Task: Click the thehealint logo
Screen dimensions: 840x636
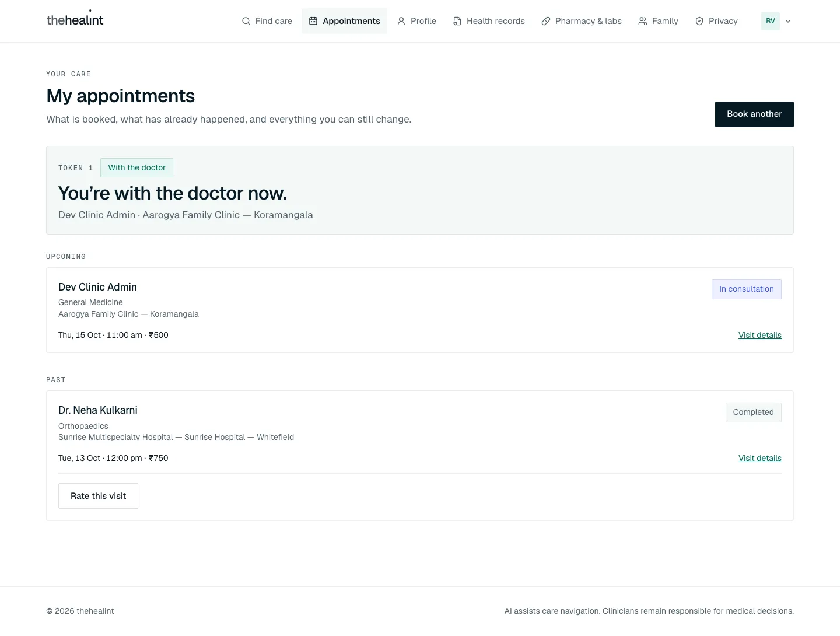Action: tap(75, 19)
